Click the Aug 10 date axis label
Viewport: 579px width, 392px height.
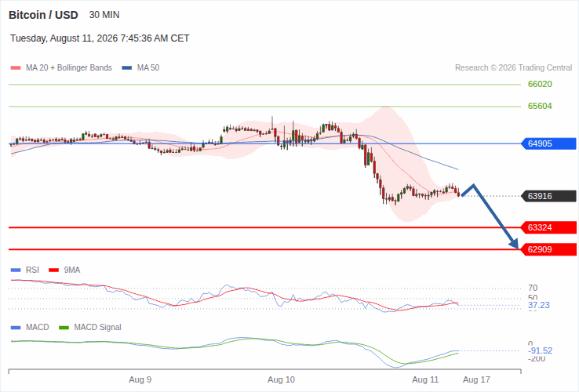[x=282, y=379]
